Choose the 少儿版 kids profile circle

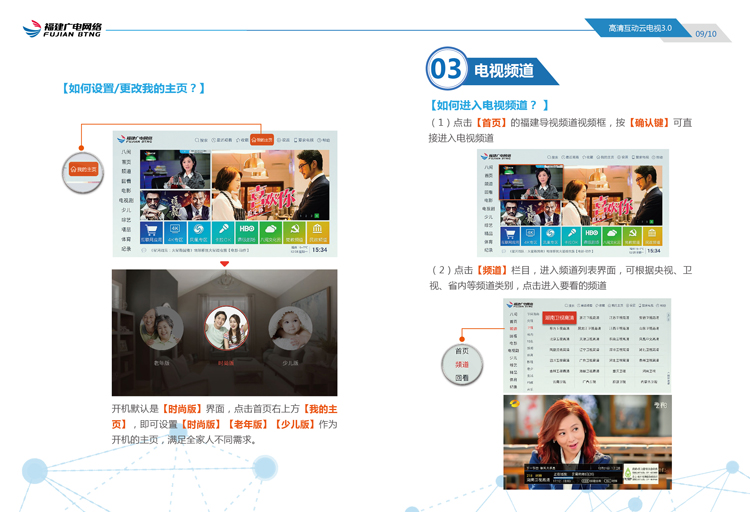point(290,329)
